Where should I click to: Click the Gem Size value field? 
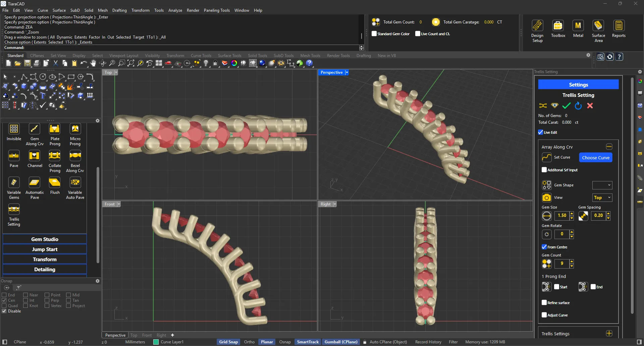(x=562, y=216)
